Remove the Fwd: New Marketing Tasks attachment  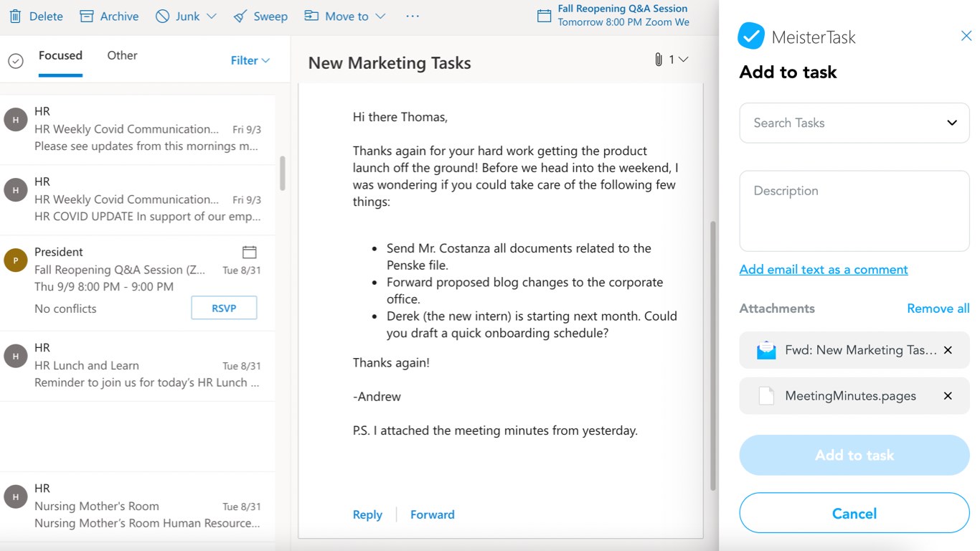pos(948,350)
